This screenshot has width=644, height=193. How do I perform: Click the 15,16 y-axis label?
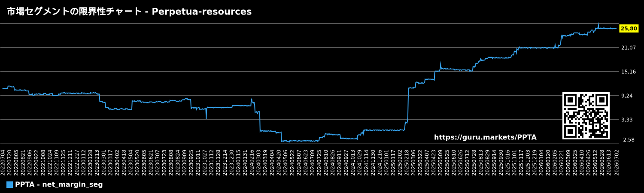[x=629, y=72]
